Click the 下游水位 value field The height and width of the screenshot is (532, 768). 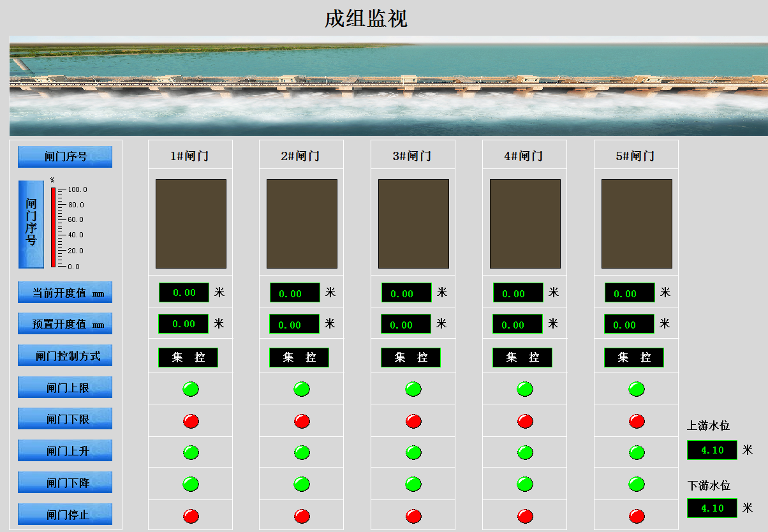click(712, 508)
